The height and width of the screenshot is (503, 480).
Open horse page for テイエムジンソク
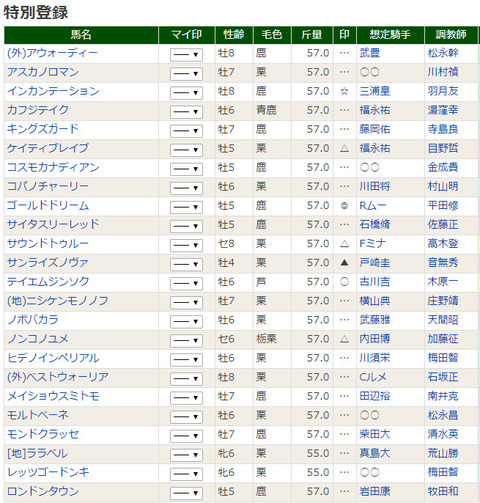pyautogui.click(x=48, y=281)
